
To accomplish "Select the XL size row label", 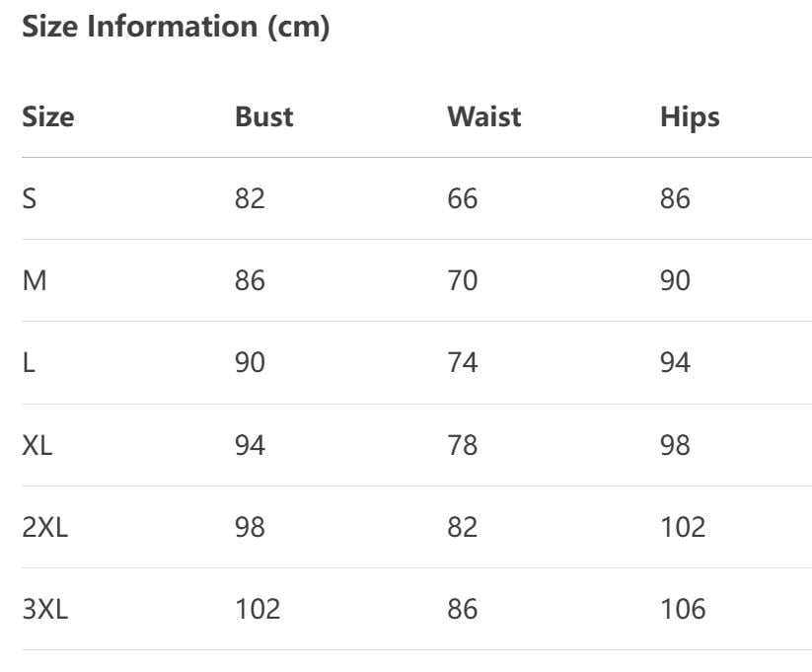I will [37, 445].
